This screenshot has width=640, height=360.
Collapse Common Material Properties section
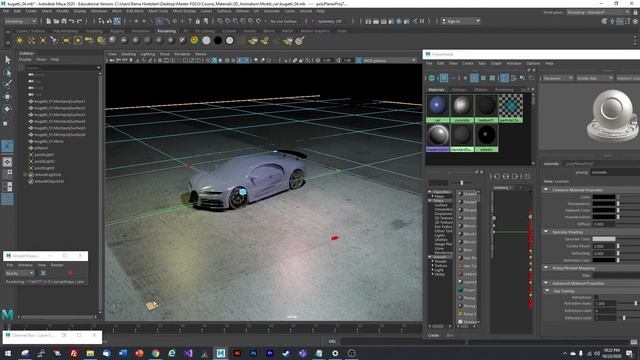pos(547,190)
